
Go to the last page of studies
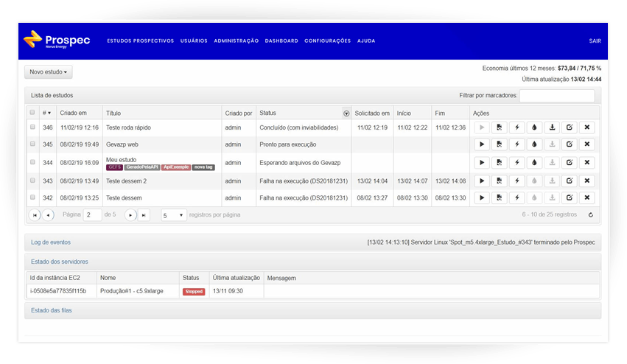click(x=144, y=215)
